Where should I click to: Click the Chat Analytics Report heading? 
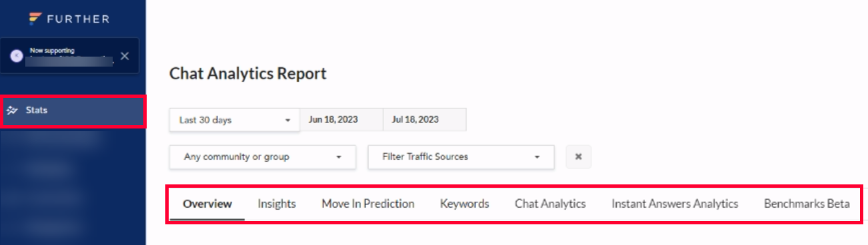point(248,73)
